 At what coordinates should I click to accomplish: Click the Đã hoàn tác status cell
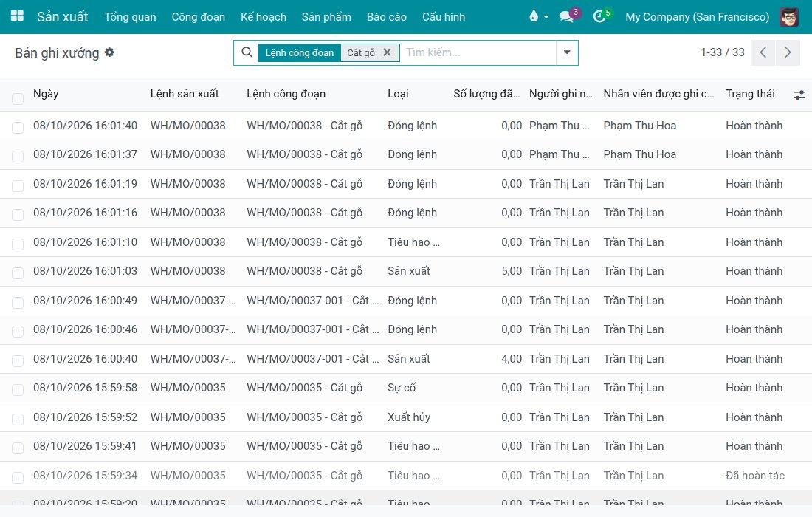pos(754,475)
